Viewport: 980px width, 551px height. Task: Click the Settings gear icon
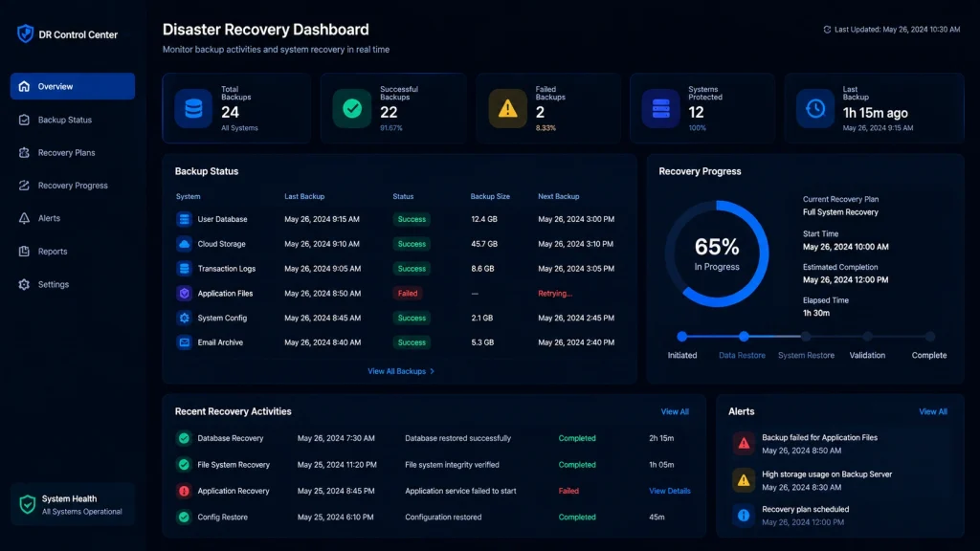(24, 284)
